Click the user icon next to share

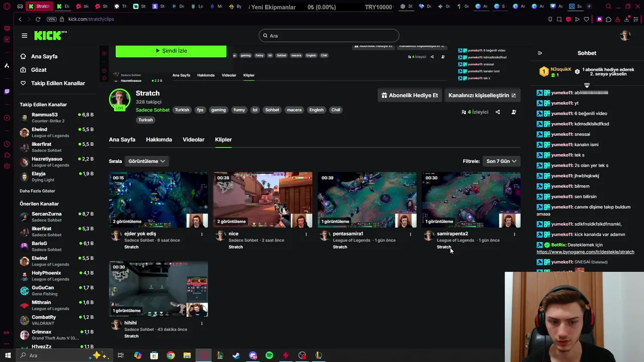click(514, 112)
